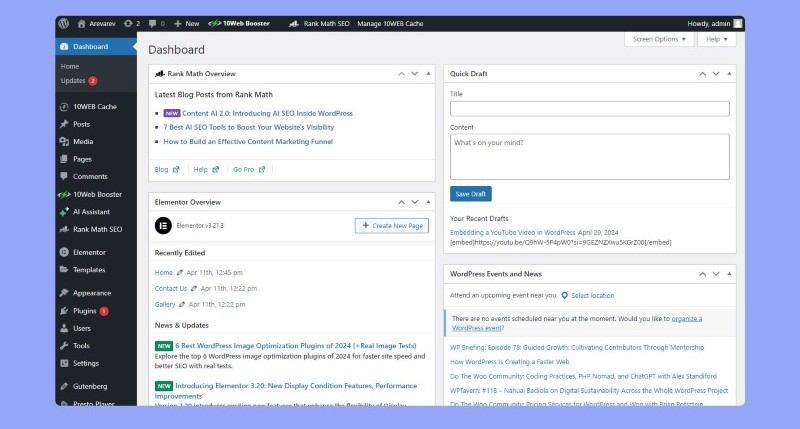
Task: Open Manage 10WEB Cache in admin bar
Action: pos(390,23)
